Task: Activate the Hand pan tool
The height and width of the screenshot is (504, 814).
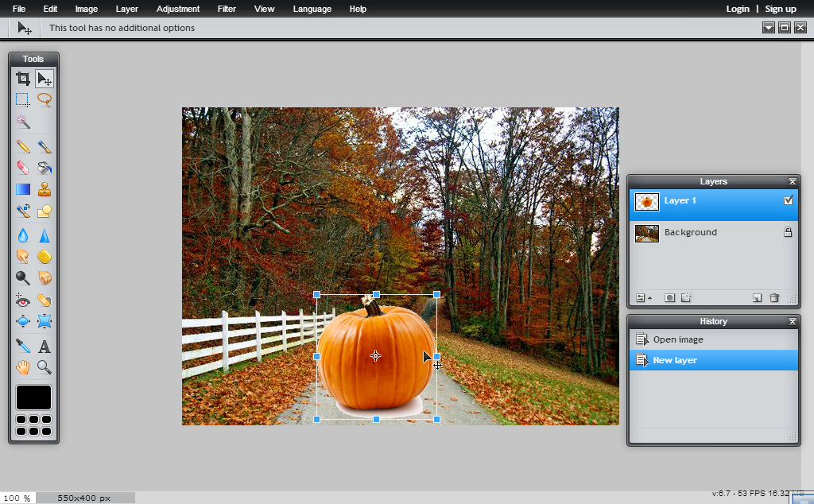Action: click(x=23, y=367)
